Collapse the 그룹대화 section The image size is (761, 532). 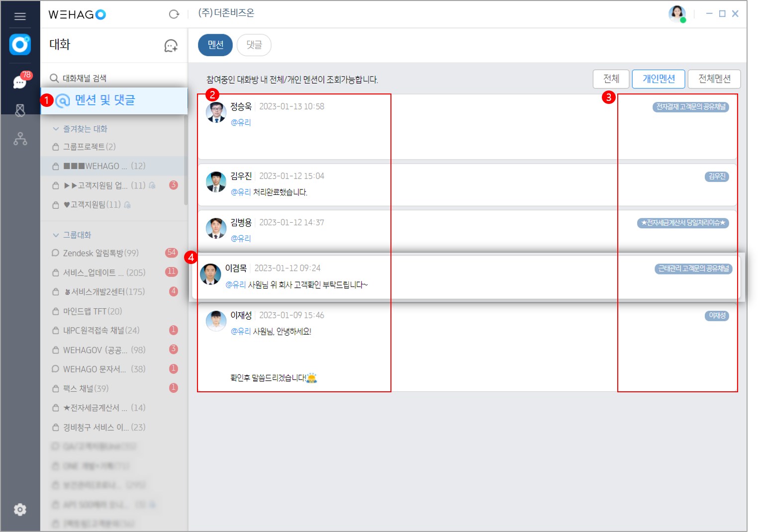(56, 235)
